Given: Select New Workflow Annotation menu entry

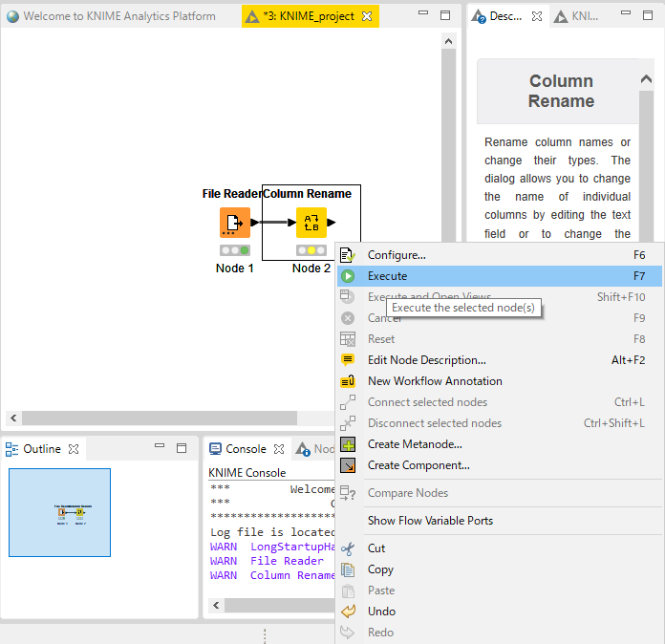Looking at the screenshot, I should (x=500, y=381).
